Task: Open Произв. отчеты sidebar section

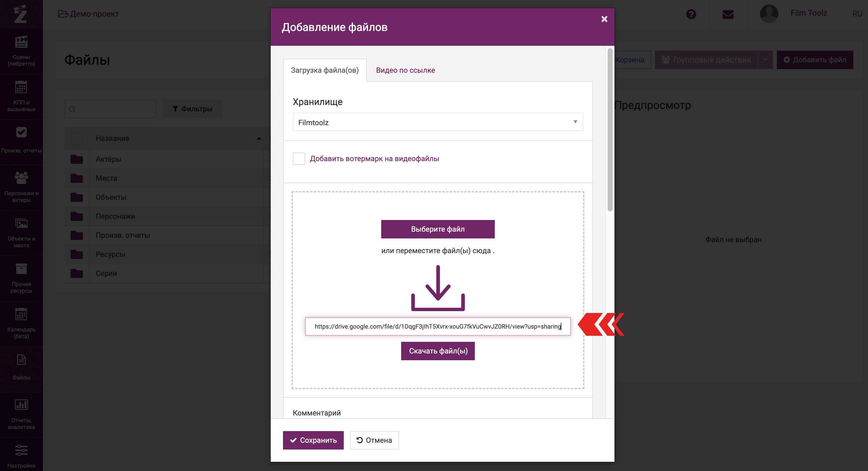Action: (21, 142)
